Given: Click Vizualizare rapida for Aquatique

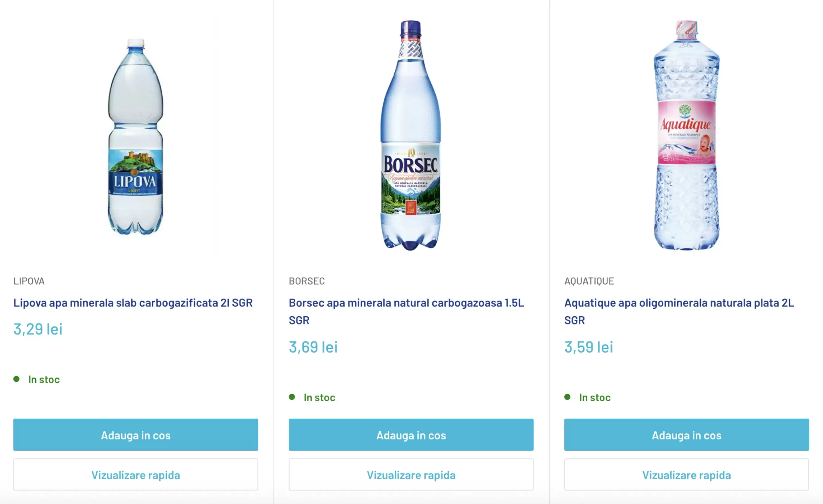Looking at the screenshot, I should 686,475.
